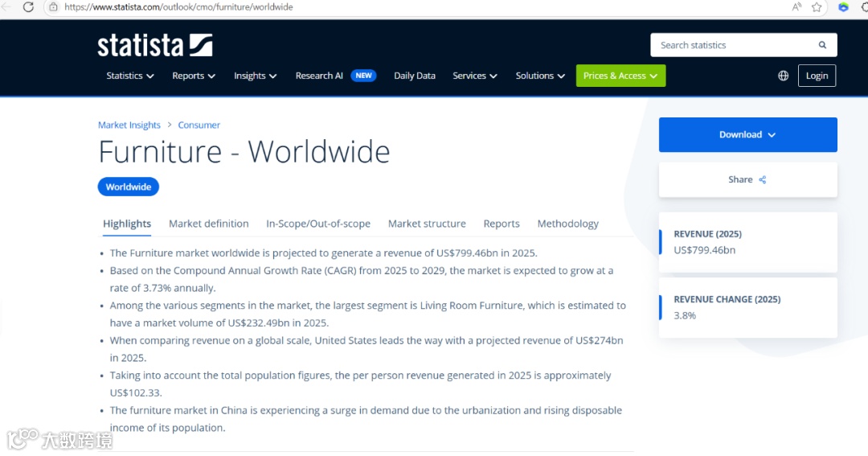Click the NEW badge next to Research AI
The width and height of the screenshot is (868, 456).
click(x=364, y=76)
